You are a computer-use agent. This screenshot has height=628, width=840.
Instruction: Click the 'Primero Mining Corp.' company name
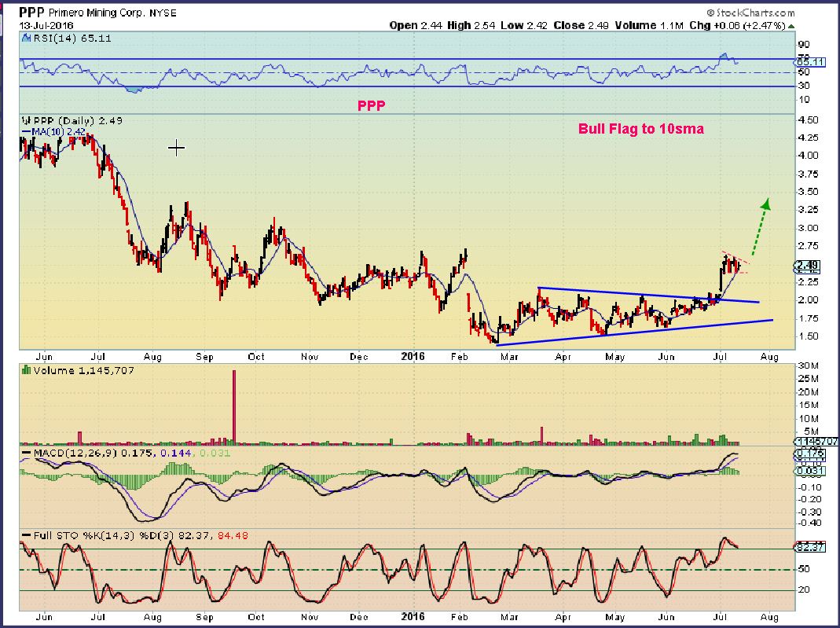97,13
